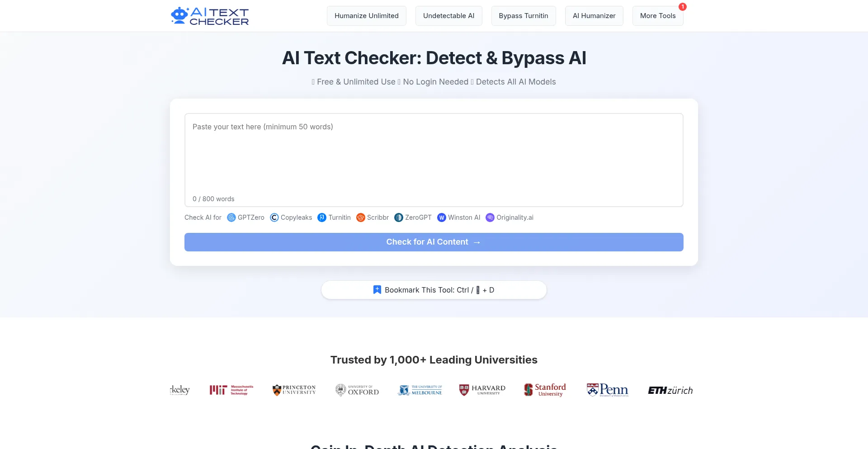Image resolution: width=868 pixels, height=449 pixels.
Task: Click the Scribbr label
Action: tap(378, 217)
